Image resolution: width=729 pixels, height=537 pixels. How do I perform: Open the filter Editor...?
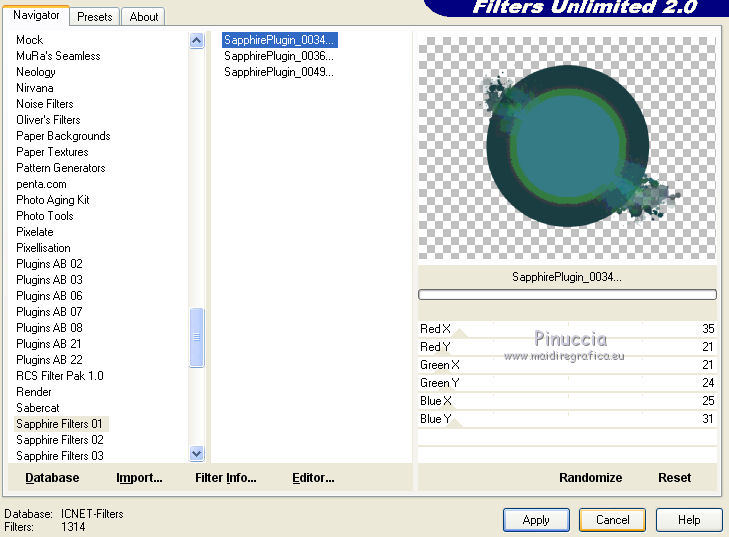pyautogui.click(x=313, y=478)
